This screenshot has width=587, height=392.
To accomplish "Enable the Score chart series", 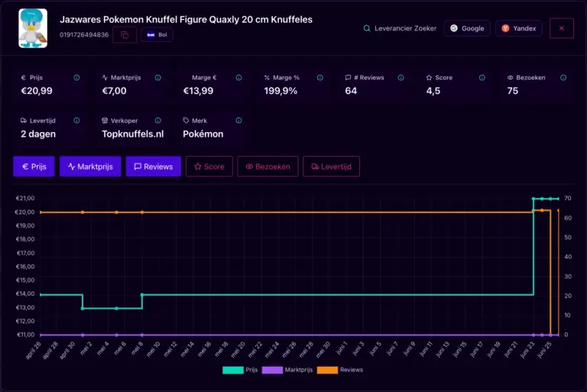I will point(209,167).
